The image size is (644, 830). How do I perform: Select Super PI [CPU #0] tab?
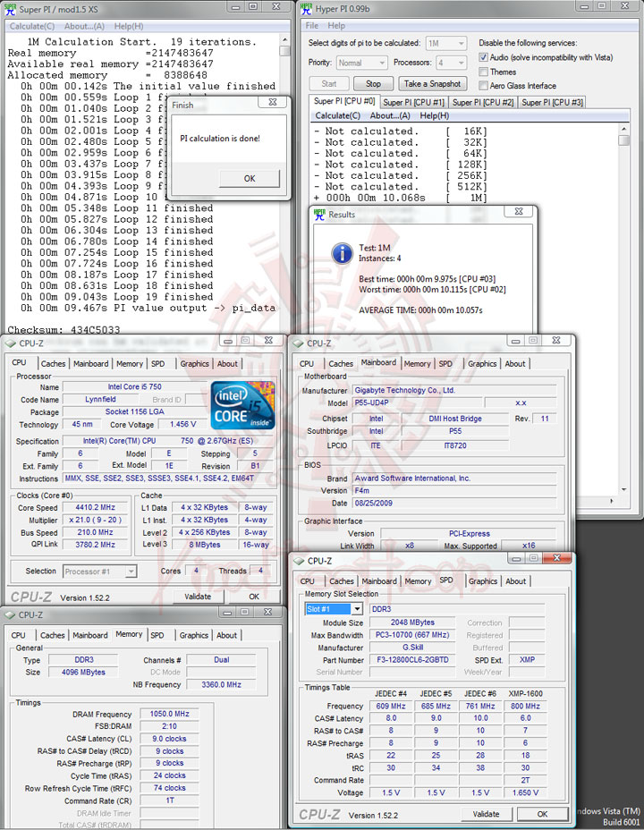pyautogui.click(x=344, y=101)
